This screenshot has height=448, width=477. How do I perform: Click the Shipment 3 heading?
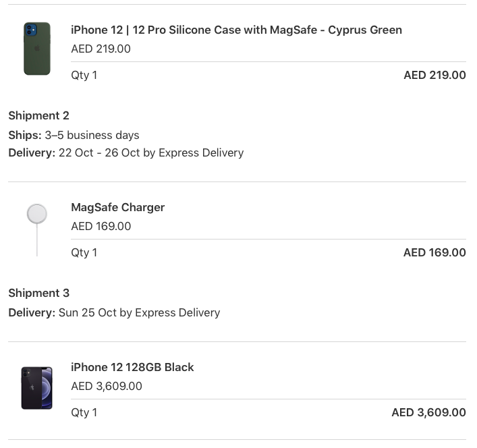[x=39, y=293]
